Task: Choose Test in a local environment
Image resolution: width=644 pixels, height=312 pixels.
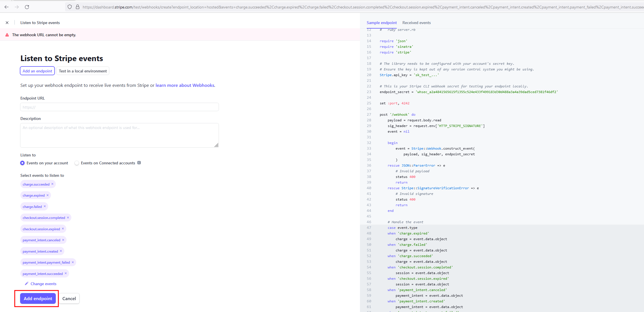Action: (x=83, y=71)
